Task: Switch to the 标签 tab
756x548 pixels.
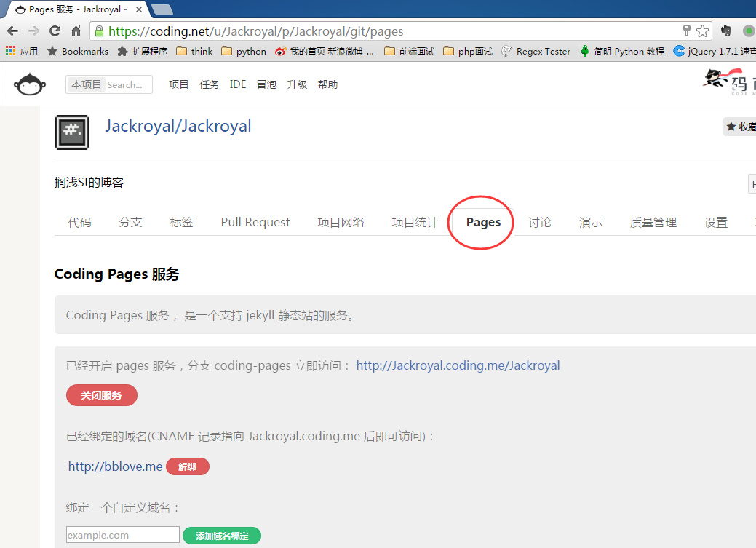Action: click(181, 223)
